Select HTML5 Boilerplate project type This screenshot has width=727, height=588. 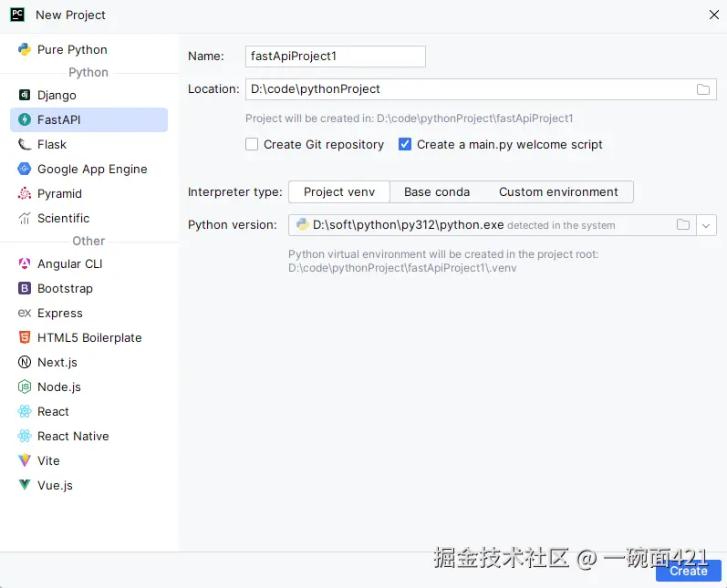pyautogui.click(x=89, y=337)
